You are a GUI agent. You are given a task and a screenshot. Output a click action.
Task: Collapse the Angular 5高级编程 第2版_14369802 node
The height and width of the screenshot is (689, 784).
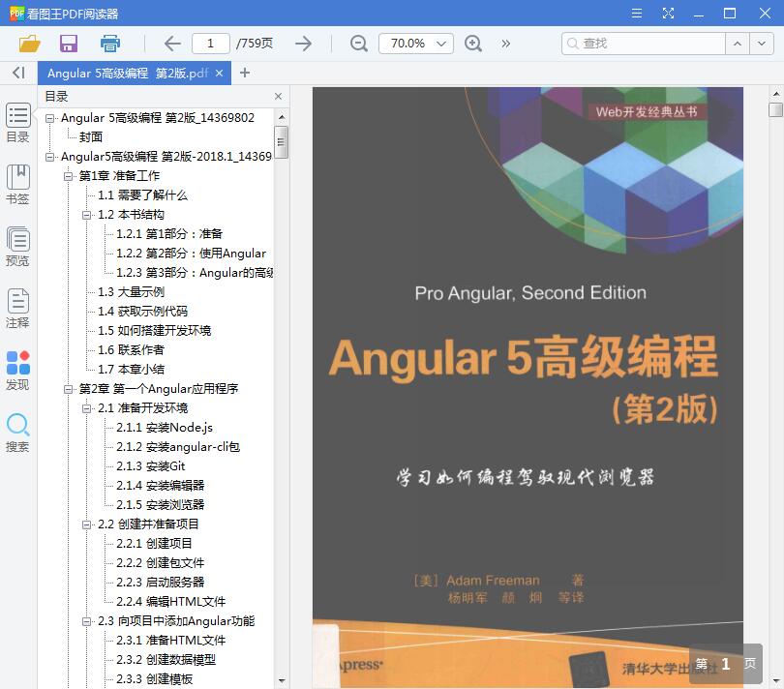[49, 118]
